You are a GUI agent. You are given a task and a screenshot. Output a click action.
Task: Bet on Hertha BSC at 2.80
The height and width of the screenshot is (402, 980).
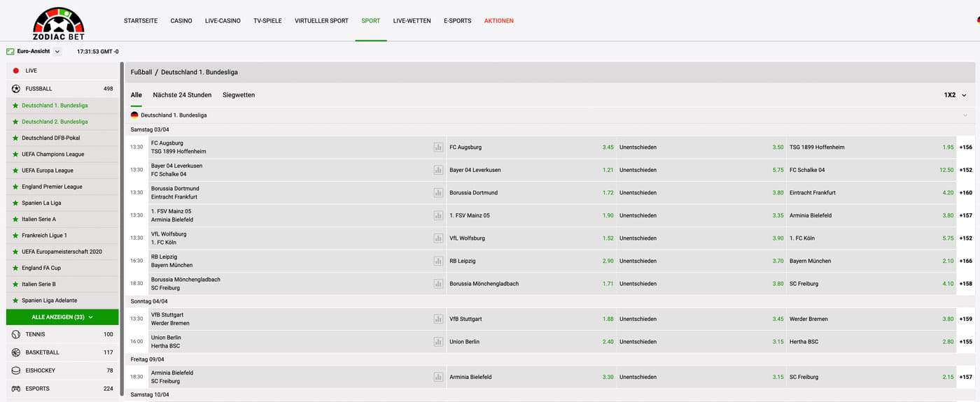point(871,342)
